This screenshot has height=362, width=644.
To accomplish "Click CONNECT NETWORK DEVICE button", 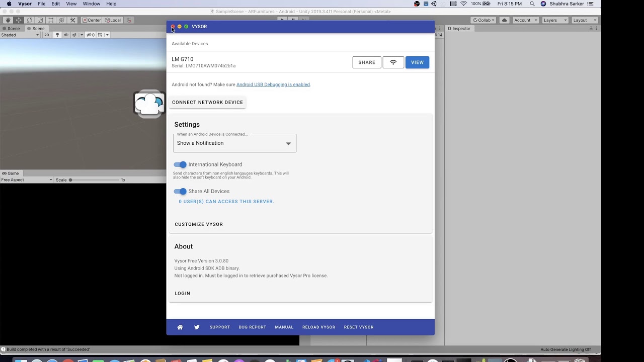I will point(207,102).
